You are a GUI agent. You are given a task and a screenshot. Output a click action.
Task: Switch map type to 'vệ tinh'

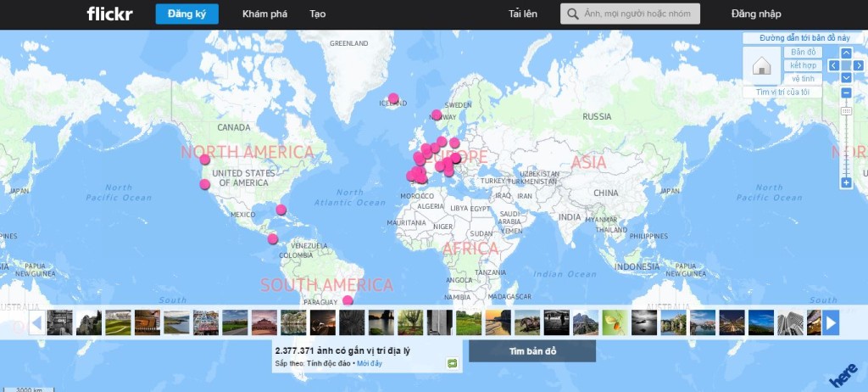(803, 78)
